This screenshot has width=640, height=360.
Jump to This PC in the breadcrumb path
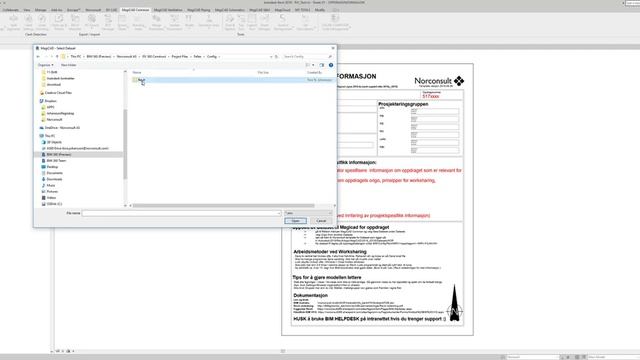[76, 56]
